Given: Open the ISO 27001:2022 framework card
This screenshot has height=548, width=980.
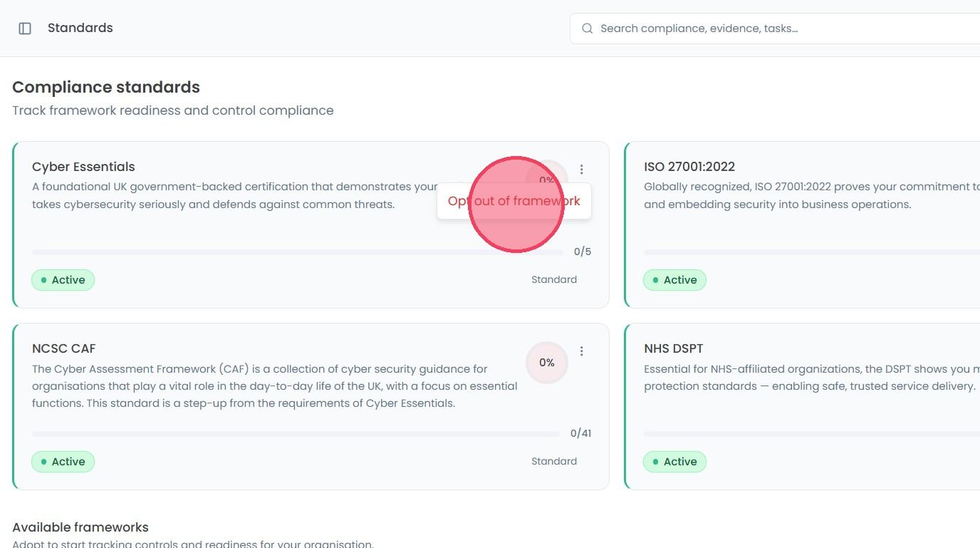Looking at the screenshot, I should coord(802,225).
